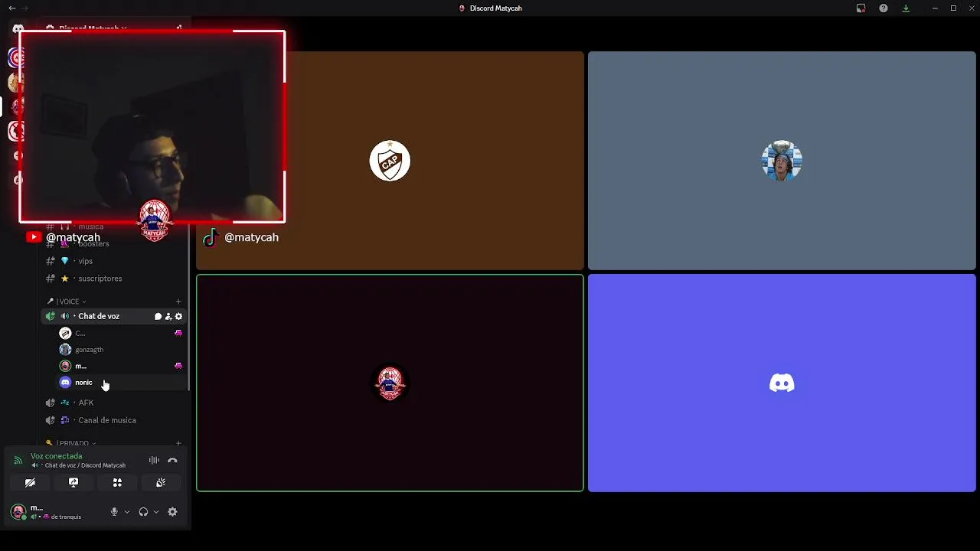Create channel in VOICE category
Image resolution: width=980 pixels, height=551 pixels.
(178, 302)
